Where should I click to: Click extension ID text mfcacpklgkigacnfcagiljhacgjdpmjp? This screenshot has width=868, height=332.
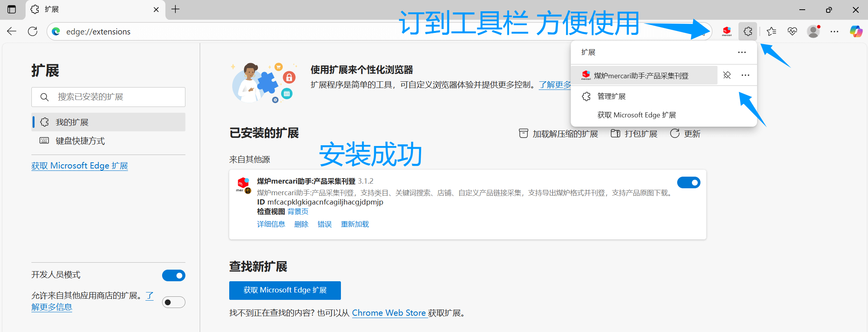[x=325, y=202]
